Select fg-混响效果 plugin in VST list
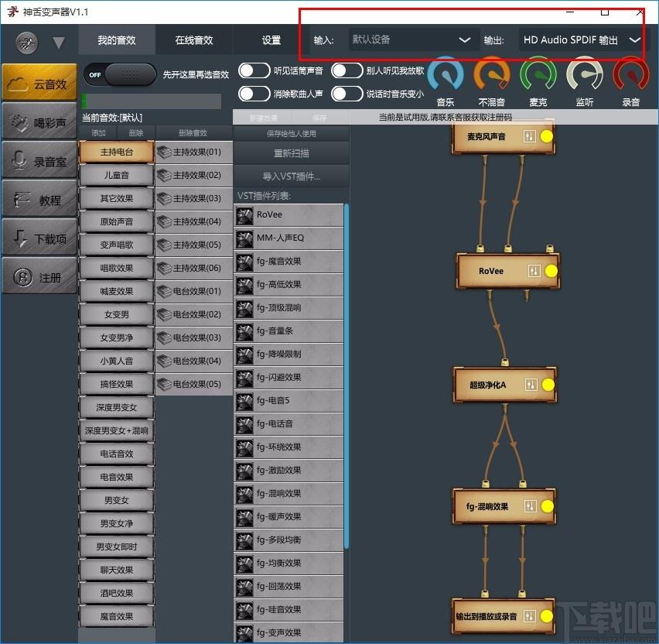659x644 pixels. click(x=289, y=493)
